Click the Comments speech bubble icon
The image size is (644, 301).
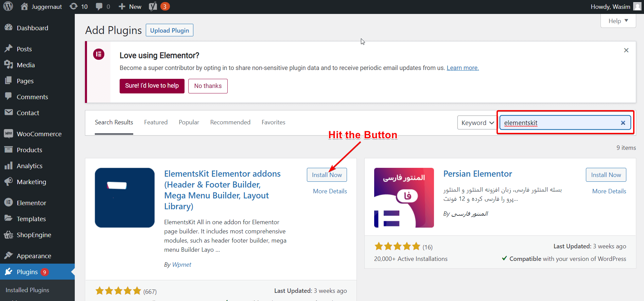click(x=8, y=96)
